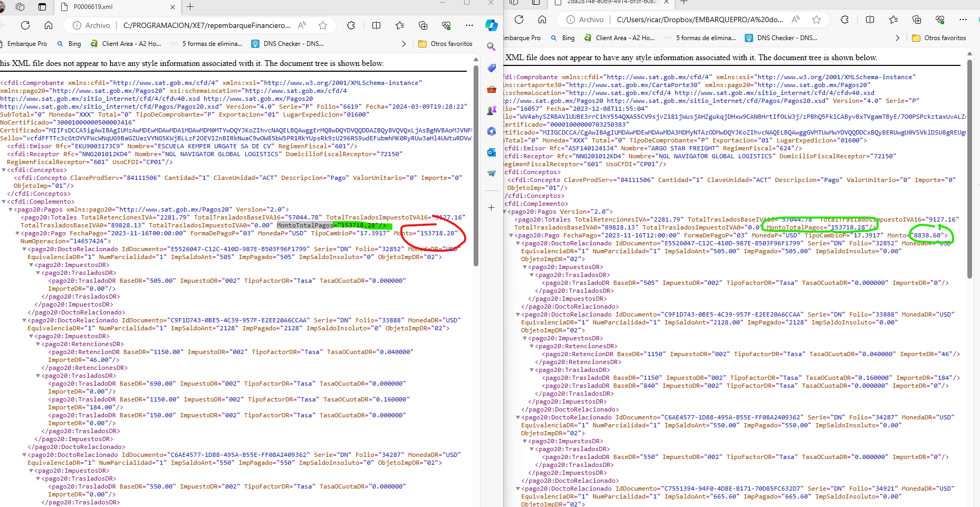Open Copilot from left window sidebar
This screenshot has height=507, width=980.
point(492,25)
